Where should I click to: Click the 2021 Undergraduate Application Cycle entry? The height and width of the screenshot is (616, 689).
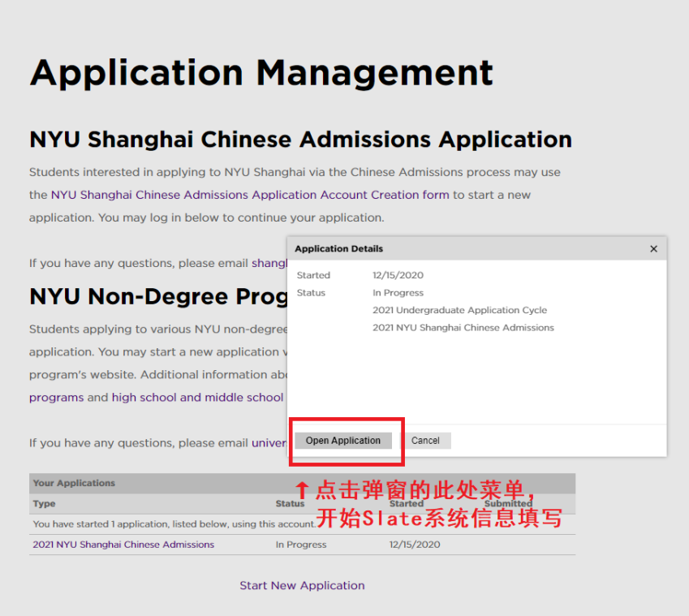(x=459, y=310)
